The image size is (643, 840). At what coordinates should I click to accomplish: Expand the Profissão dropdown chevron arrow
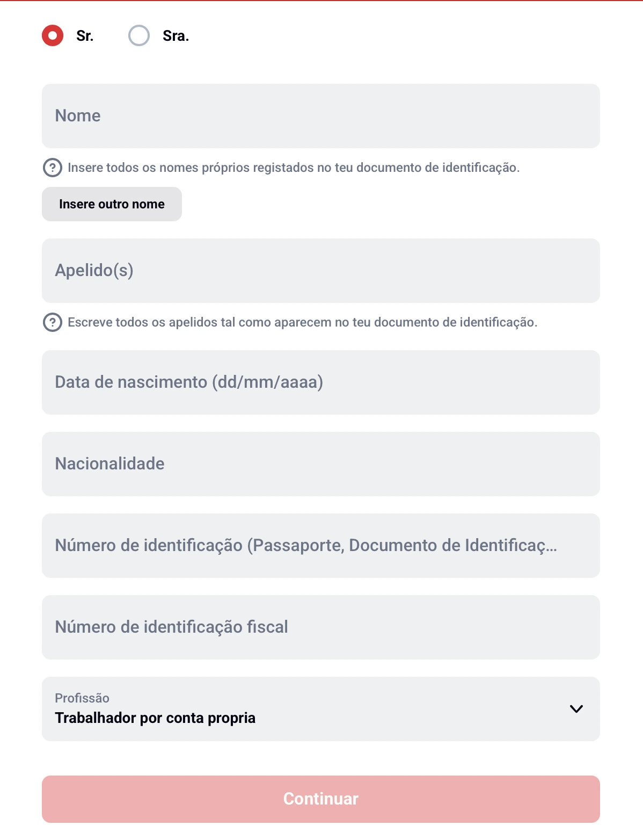576,709
